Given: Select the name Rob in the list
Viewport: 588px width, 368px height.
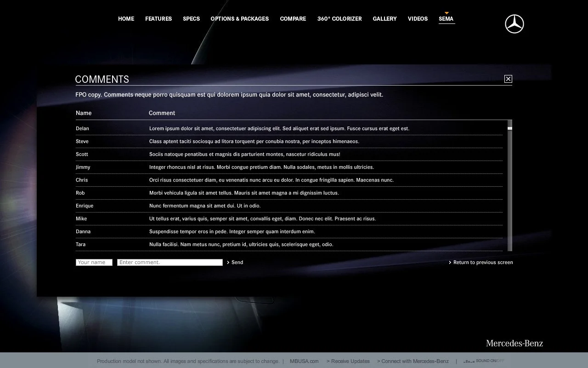Looking at the screenshot, I should coord(80,193).
